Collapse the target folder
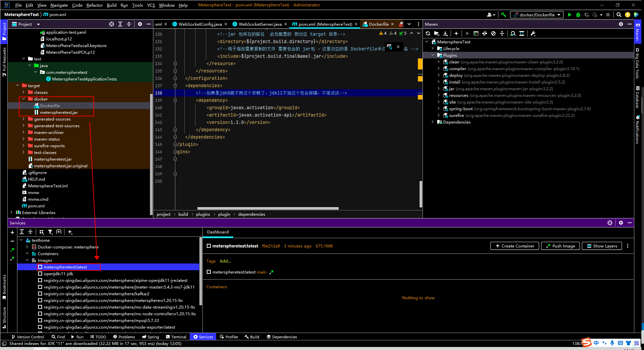The width and height of the screenshot is (644, 350). [x=18, y=85]
